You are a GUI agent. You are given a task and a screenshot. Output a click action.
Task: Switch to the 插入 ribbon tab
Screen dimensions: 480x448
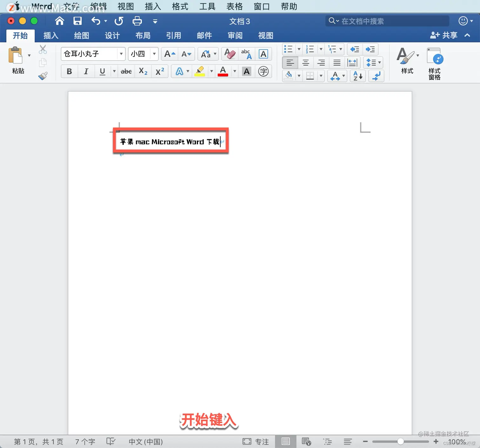[51, 36]
